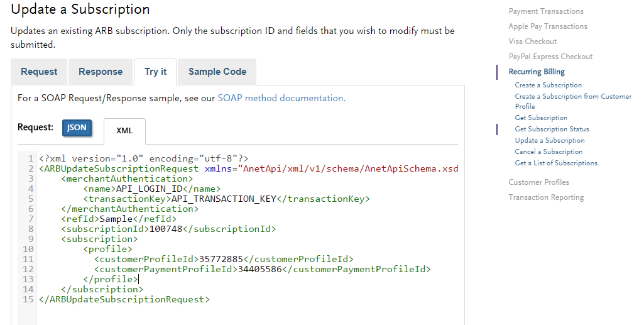
Task: Click the JSON request format button
Action: tap(77, 128)
